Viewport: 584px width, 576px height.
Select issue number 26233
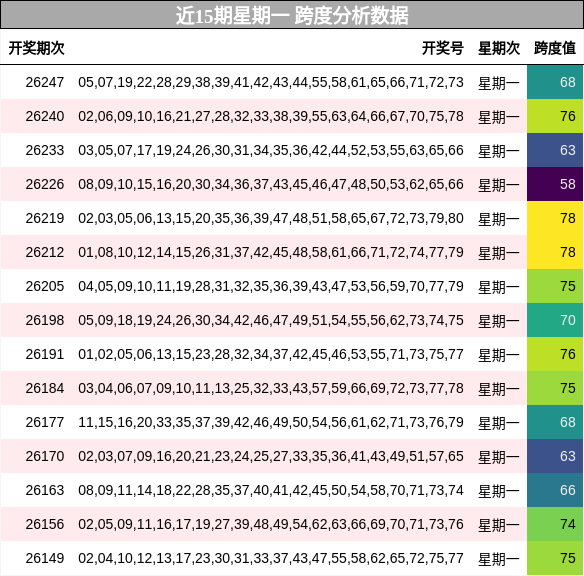point(45,150)
